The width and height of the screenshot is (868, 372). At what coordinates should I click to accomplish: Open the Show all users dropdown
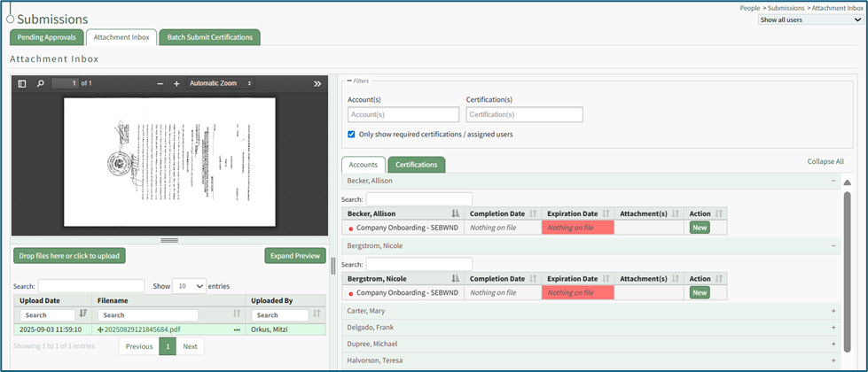click(x=809, y=19)
